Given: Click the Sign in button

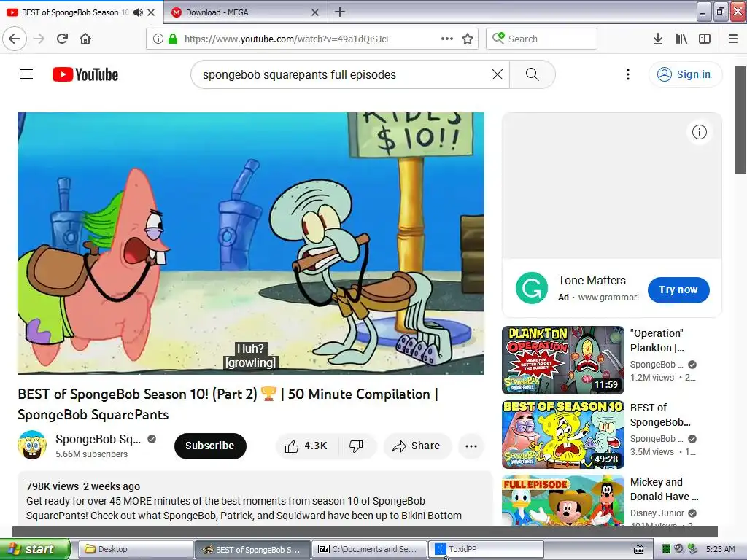Looking at the screenshot, I should (x=685, y=74).
